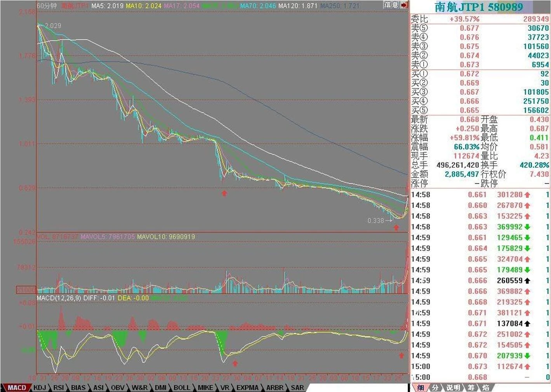
Task: Open the 分 tab below trade list
Action: [x=435, y=387]
